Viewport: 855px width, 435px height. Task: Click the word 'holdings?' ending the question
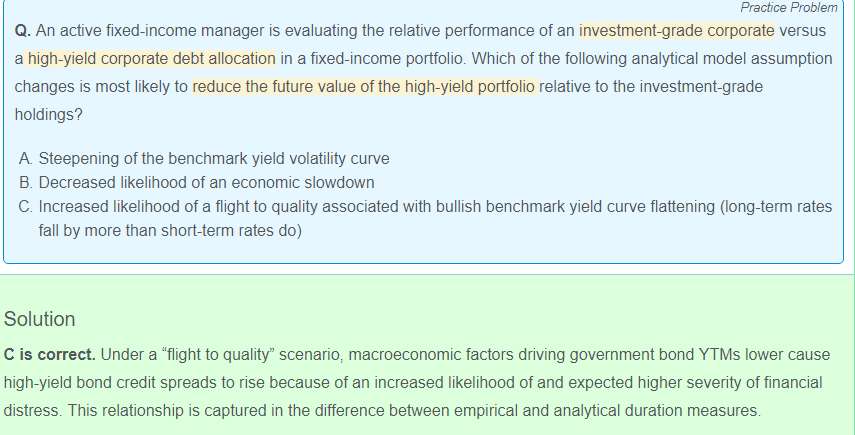[49, 115]
